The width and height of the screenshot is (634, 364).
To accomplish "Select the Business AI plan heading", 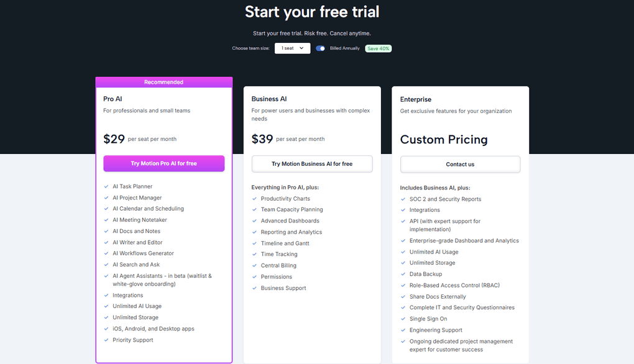I will (269, 98).
